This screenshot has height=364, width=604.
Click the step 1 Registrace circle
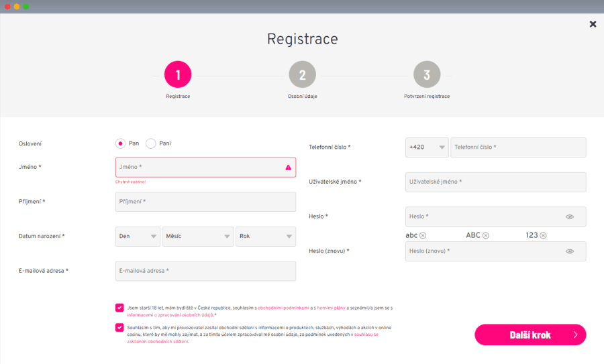tap(178, 75)
